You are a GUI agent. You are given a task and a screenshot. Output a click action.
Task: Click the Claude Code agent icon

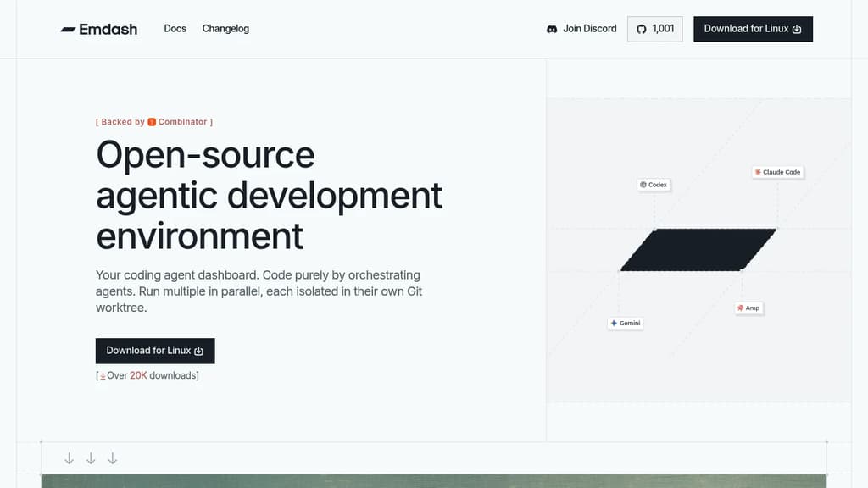point(759,171)
